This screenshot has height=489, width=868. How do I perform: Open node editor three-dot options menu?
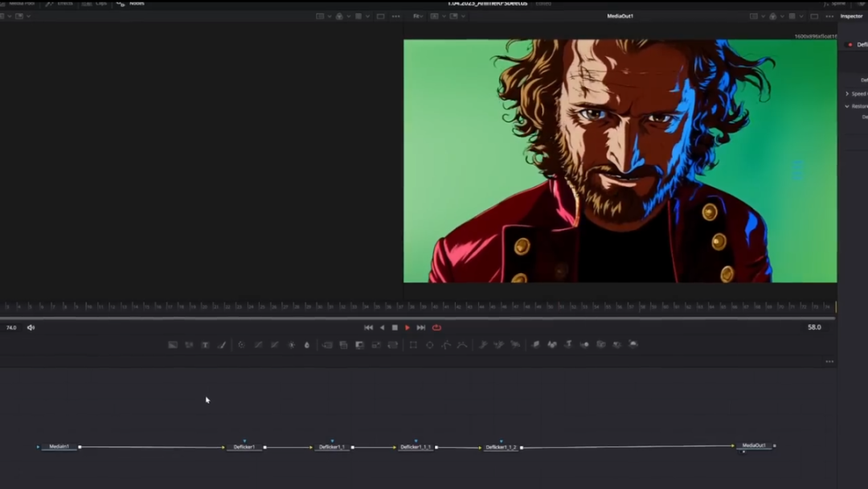tap(829, 362)
